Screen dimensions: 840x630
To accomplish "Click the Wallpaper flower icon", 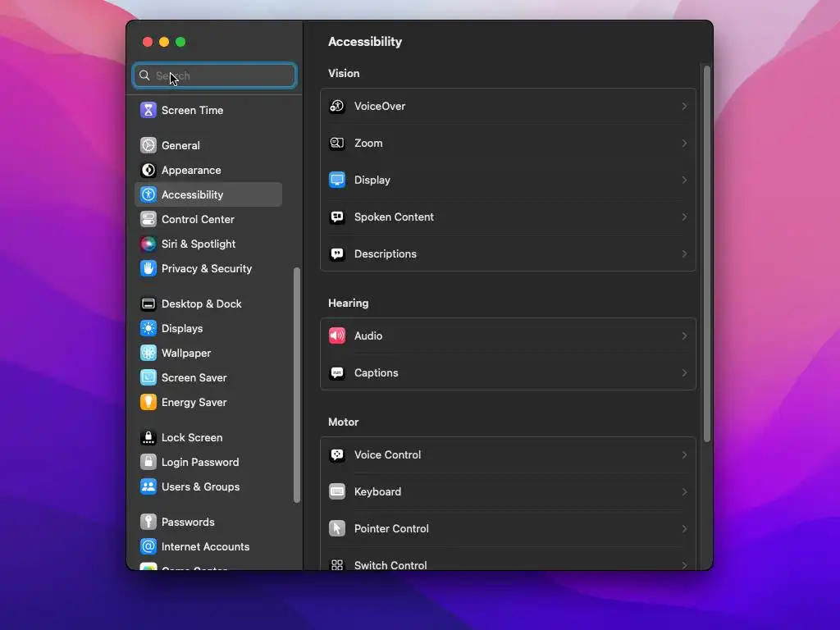I will pos(148,353).
